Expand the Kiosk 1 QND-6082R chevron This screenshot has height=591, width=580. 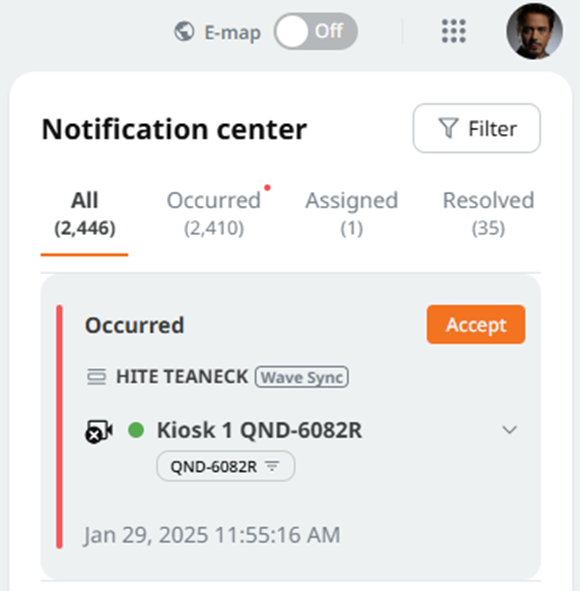(510, 430)
